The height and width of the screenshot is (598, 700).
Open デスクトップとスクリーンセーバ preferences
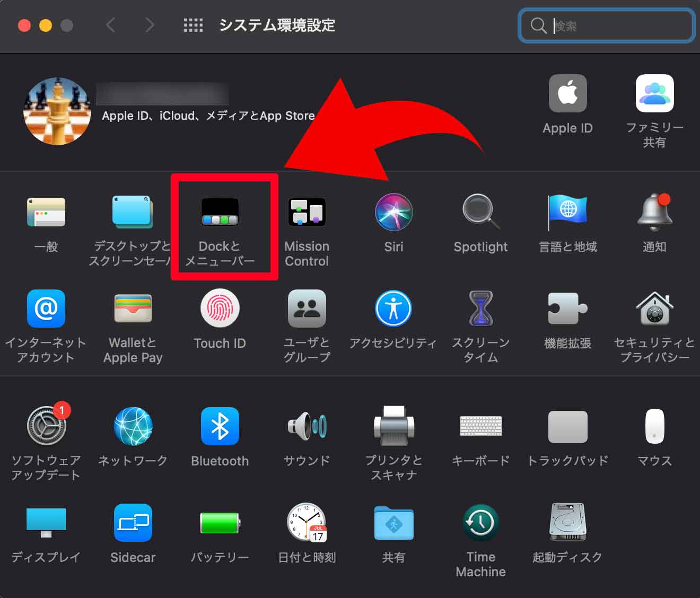click(x=132, y=212)
